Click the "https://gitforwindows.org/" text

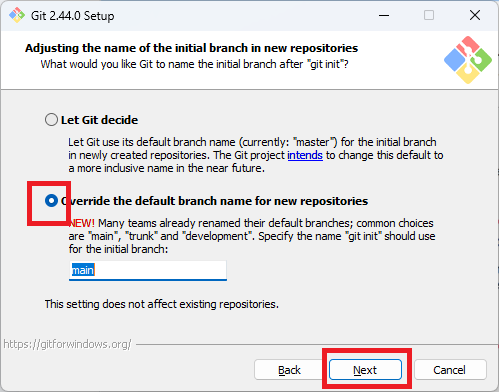(67, 344)
